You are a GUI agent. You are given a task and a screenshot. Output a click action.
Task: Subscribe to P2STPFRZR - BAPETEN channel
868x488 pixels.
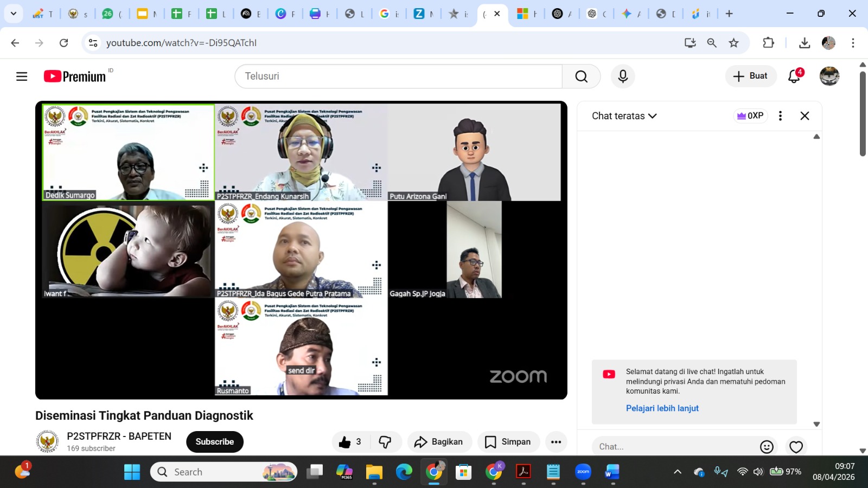point(215,442)
